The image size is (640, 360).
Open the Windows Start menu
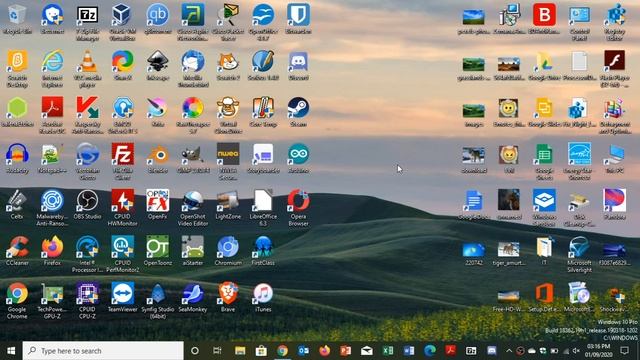point(11,351)
